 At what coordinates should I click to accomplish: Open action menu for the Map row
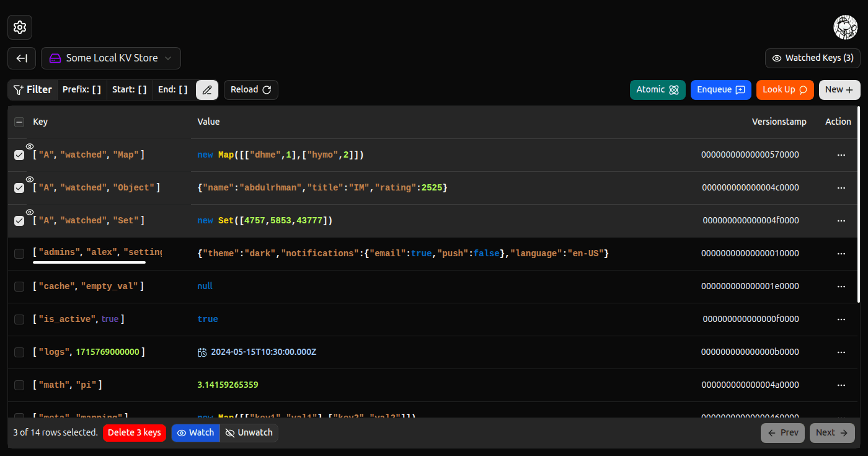coord(841,155)
